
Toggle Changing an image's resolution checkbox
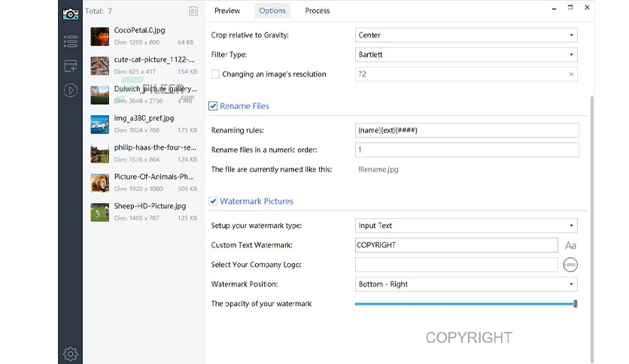[x=215, y=74]
